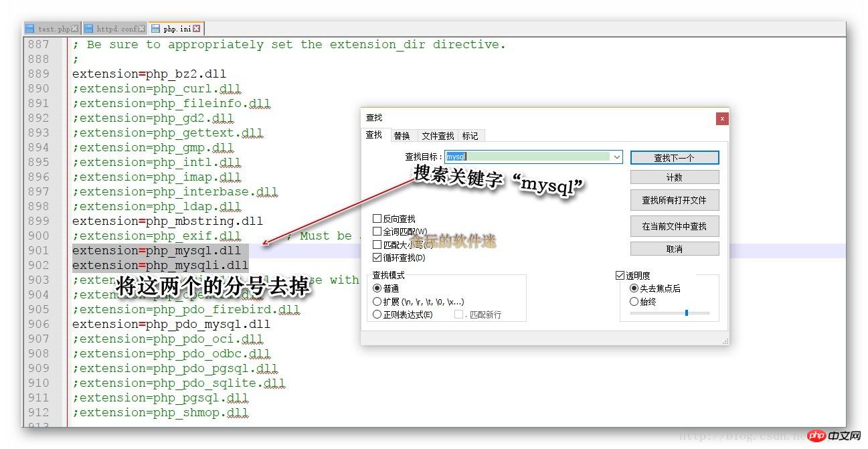The width and height of the screenshot is (868, 449).
Task: Switch to the test.php file tab
Action: (52, 29)
